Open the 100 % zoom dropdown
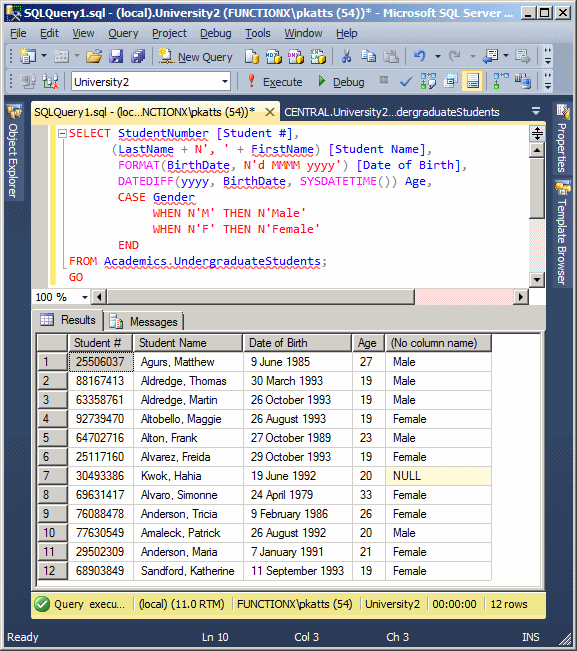Viewport: 577px width, 651px height. tap(85, 297)
